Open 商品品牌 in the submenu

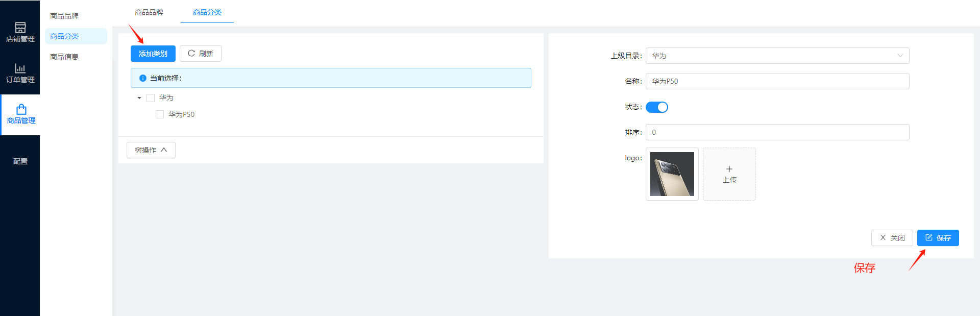click(64, 16)
